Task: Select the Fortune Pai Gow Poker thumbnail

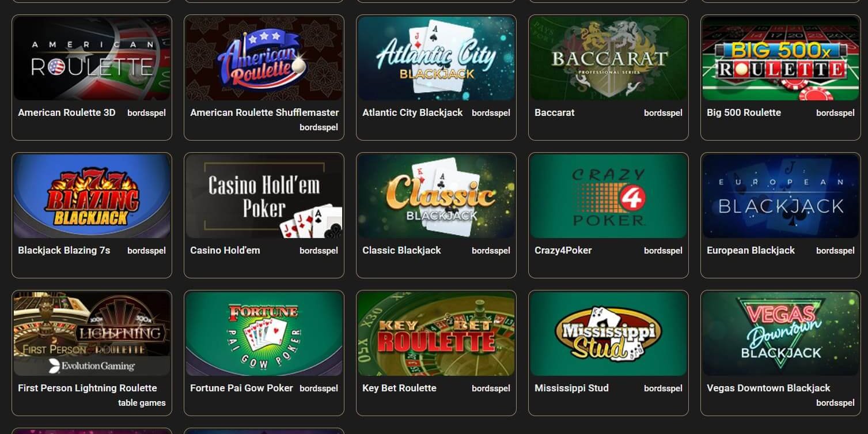Action: (x=264, y=334)
